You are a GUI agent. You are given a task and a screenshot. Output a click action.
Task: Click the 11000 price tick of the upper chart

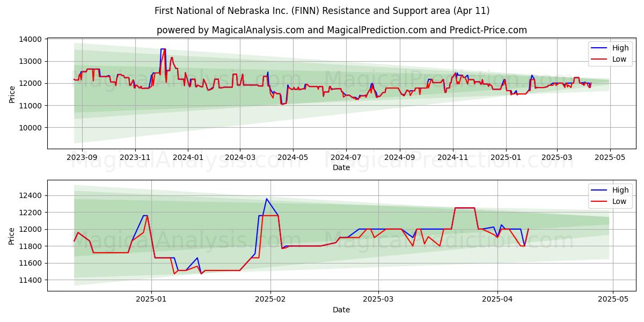(31, 106)
